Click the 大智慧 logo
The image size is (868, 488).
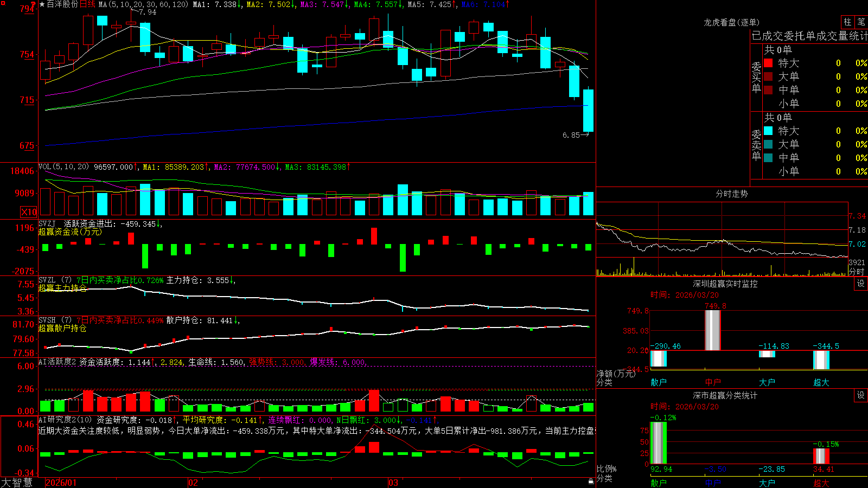coord(17,483)
